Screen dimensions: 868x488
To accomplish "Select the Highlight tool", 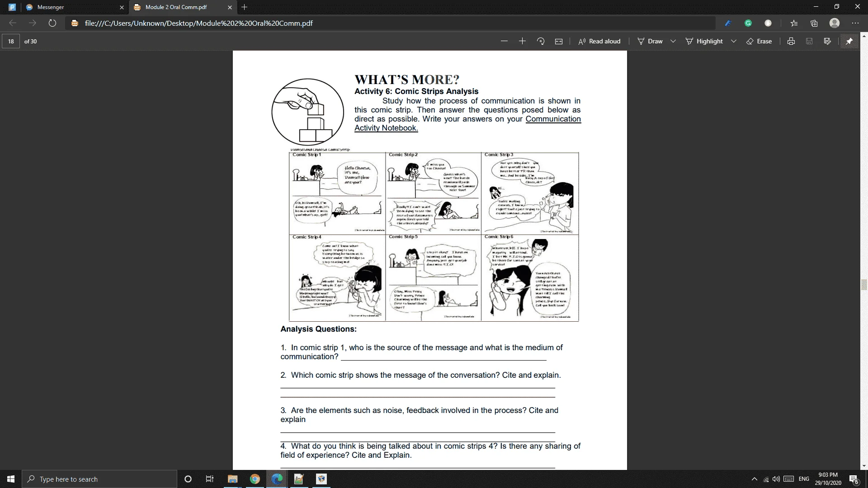I will coord(704,41).
